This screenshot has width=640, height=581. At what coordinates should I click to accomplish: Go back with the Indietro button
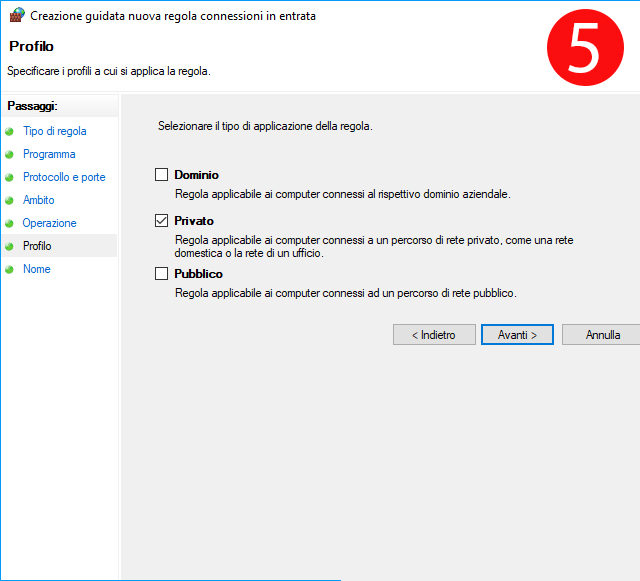pos(433,335)
